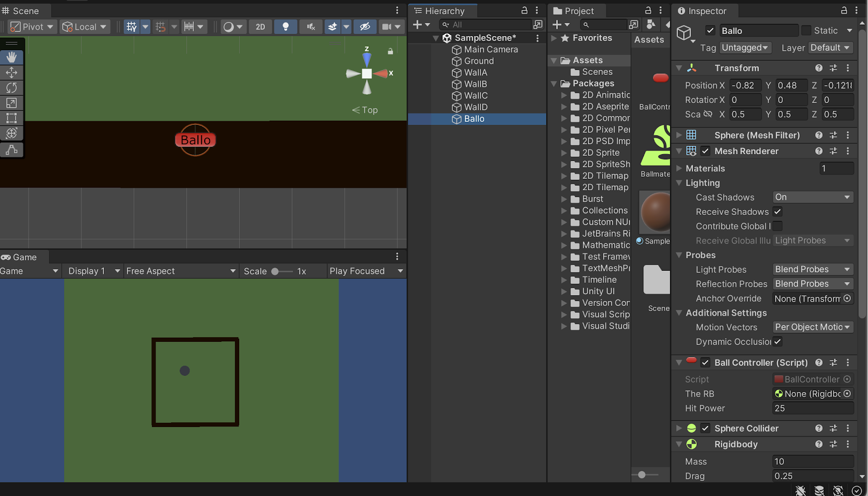The image size is (868, 496).
Task: Expand the Sphere (Mesh Filter) component
Action: pyautogui.click(x=679, y=135)
